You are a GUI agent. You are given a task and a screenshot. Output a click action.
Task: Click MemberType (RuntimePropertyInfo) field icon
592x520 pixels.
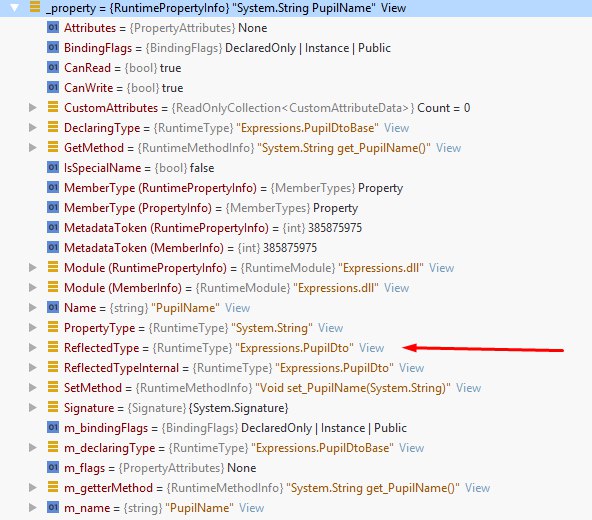53,187
